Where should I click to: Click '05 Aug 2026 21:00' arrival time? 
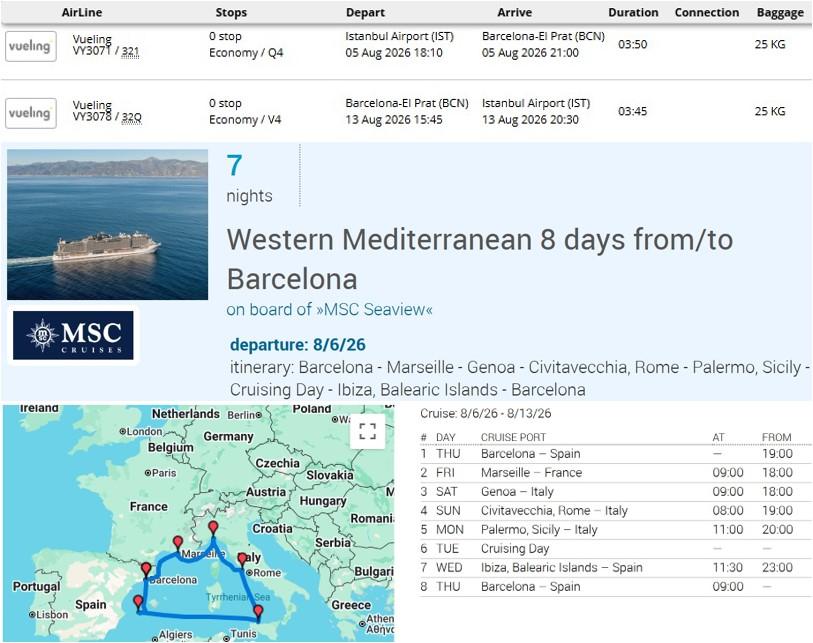[x=530, y=52]
